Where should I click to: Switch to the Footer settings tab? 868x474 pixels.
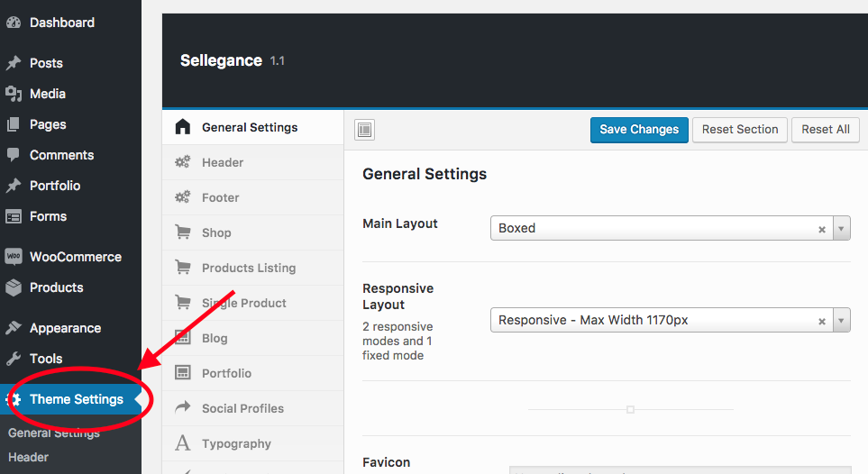pos(253,197)
